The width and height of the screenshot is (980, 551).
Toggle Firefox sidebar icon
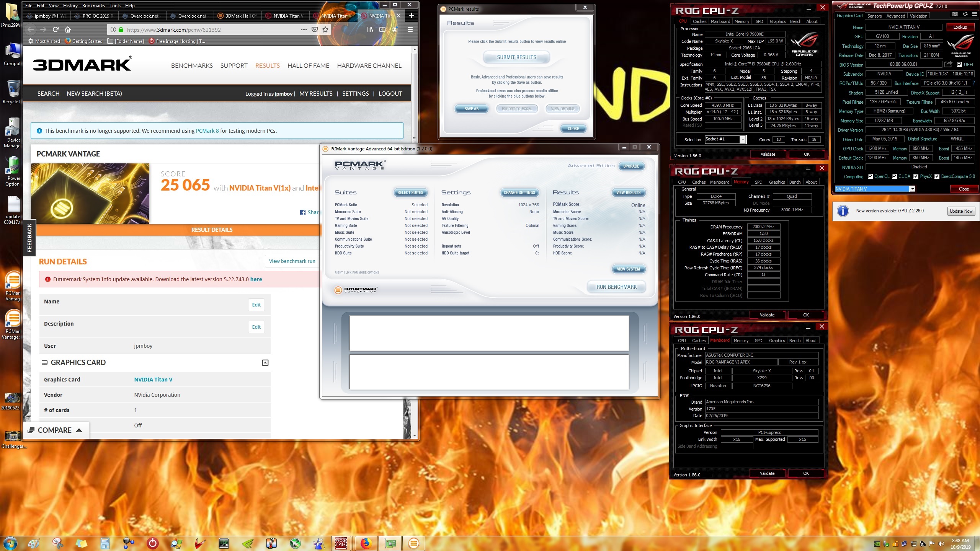tap(382, 29)
